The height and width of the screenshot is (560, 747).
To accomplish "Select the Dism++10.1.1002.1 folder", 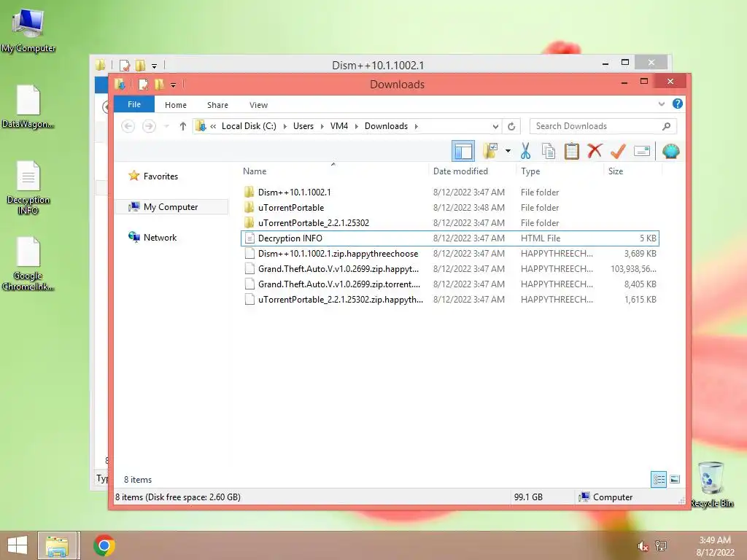I will click(450, 192).
